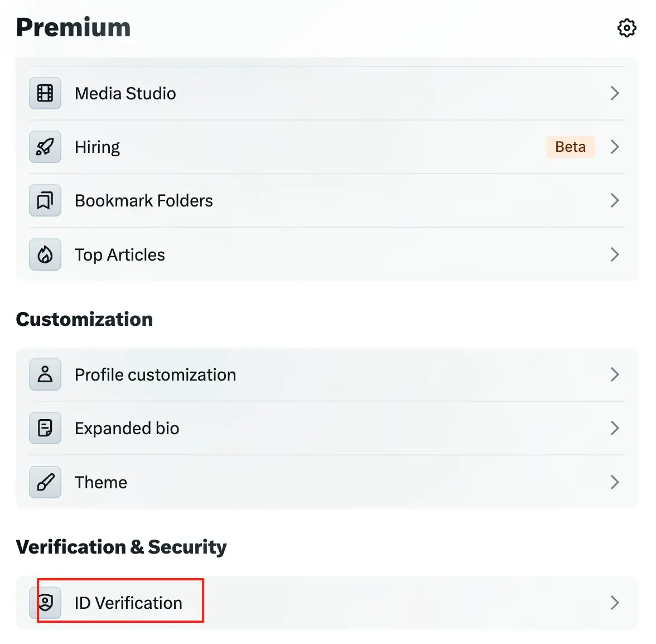The width and height of the screenshot is (656, 644).
Task: Open the Top Articles link
Action: (119, 254)
